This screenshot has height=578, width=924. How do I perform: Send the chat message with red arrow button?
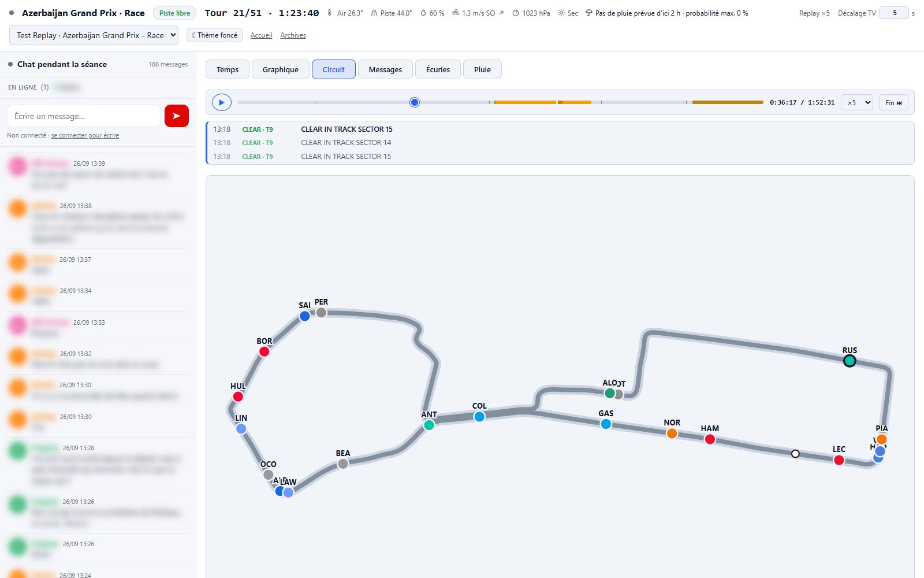pyautogui.click(x=177, y=116)
